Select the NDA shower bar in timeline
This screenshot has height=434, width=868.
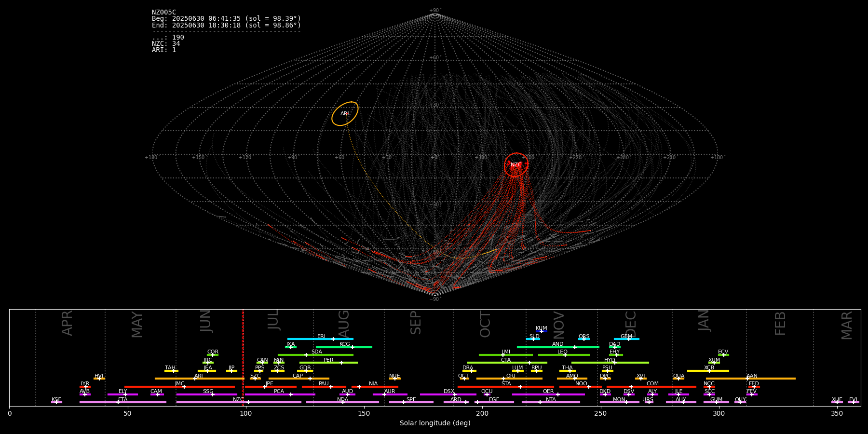(342, 402)
